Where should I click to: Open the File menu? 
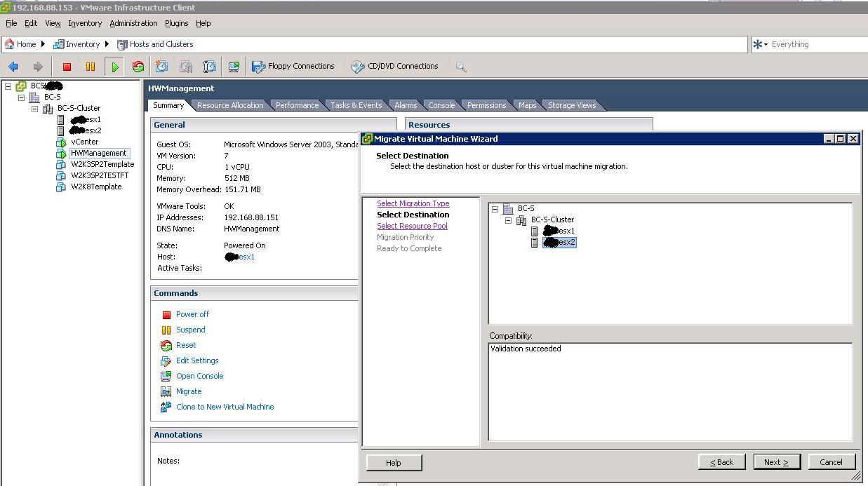click(x=11, y=23)
